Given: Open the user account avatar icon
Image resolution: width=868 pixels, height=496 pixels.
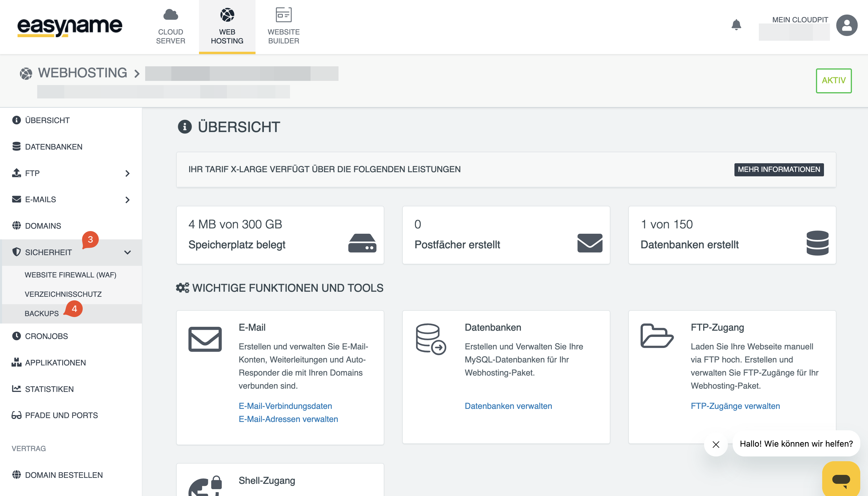Looking at the screenshot, I should [x=846, y=25].
